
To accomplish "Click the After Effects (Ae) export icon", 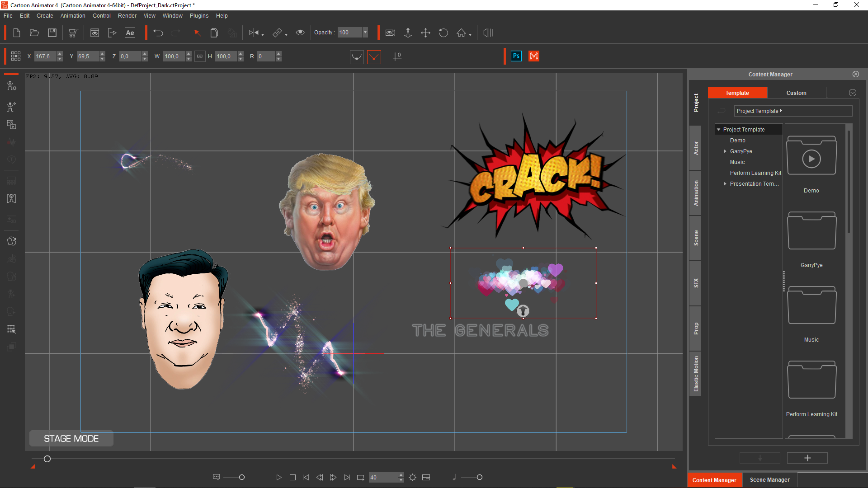I will tap(130, 33).
